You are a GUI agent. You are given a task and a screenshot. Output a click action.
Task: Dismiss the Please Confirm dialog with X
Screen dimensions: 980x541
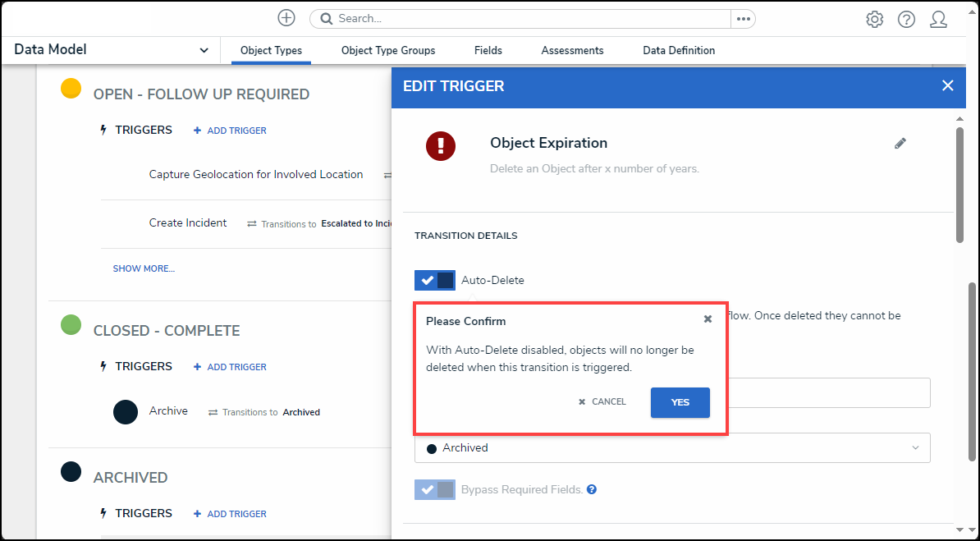tap(708, 319)
